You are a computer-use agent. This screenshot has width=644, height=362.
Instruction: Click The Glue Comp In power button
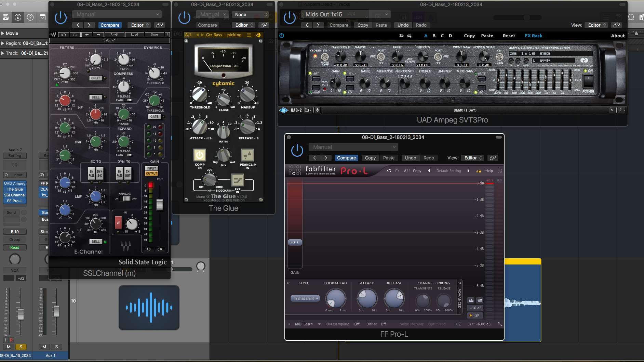coord(200,155)
